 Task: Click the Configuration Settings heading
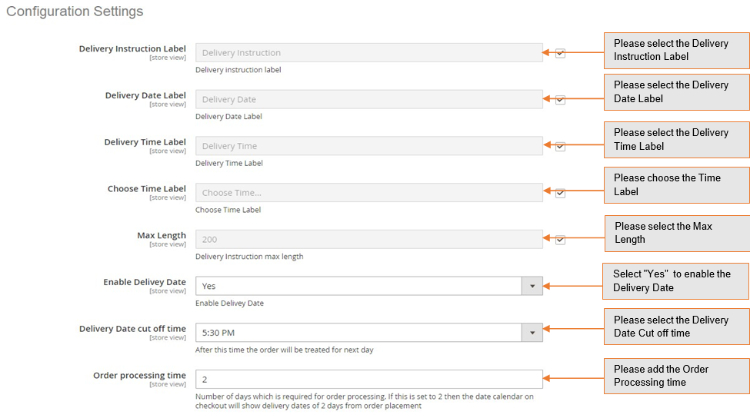75,12
